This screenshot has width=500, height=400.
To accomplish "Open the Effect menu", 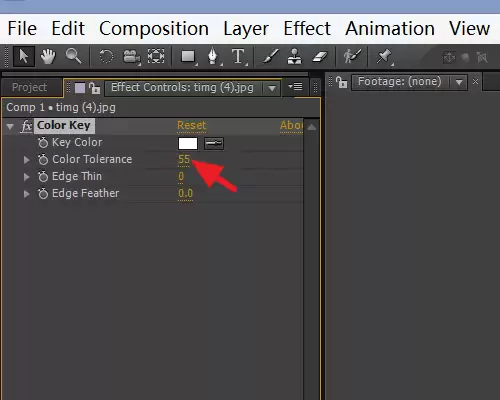I will click(307, 29).
